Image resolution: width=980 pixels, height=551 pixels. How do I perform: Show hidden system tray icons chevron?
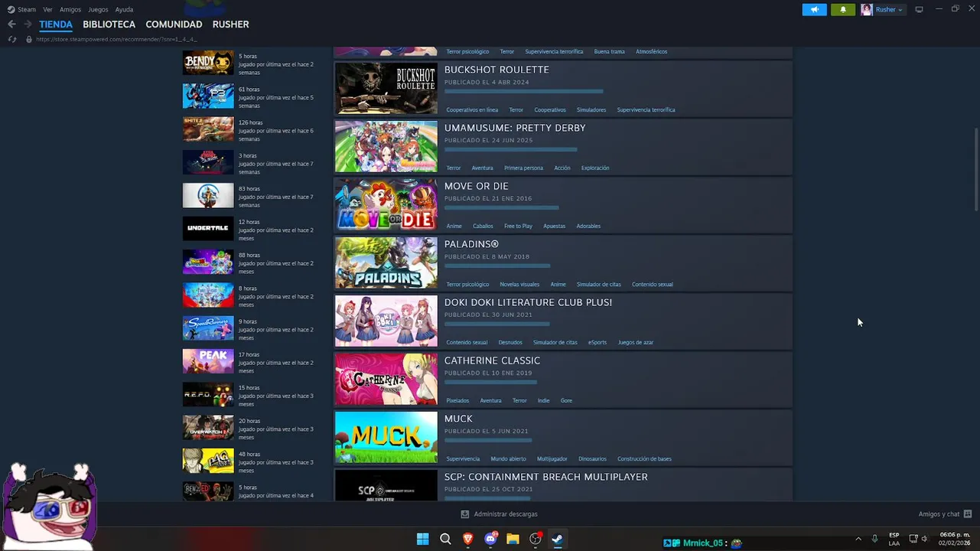pyautogui.click(x=858, y=539)
